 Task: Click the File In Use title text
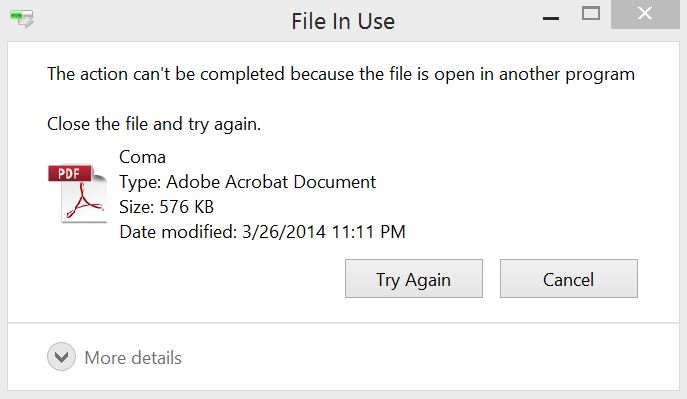[x=343, y=21]
